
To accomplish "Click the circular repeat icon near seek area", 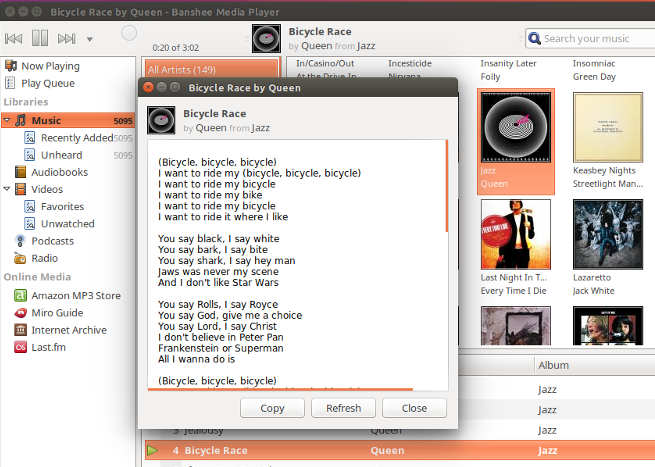I will (129, 33).
